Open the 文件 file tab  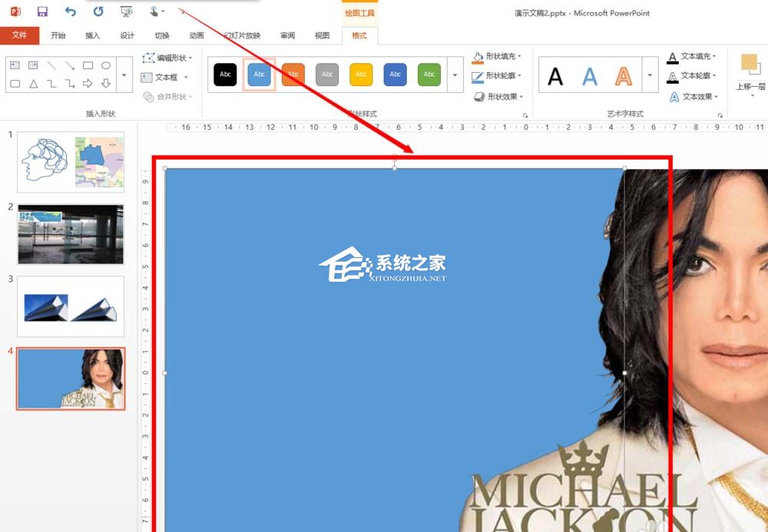(19, 35)
